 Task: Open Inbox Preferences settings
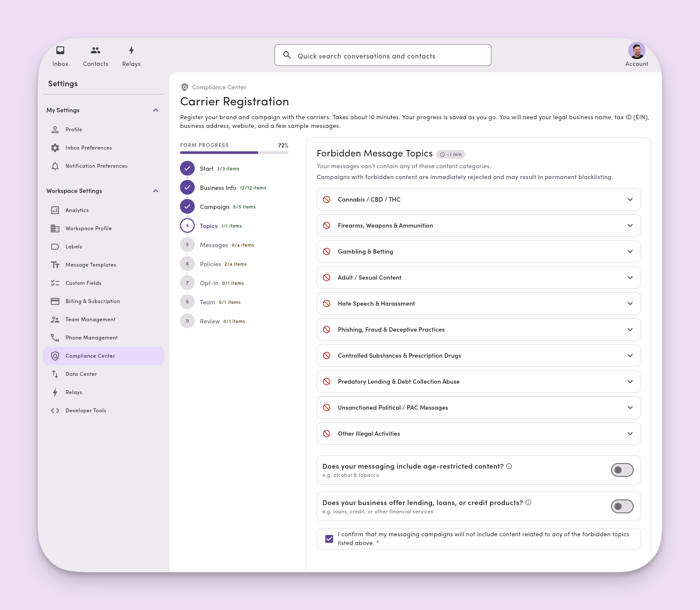tap(104, 148)
